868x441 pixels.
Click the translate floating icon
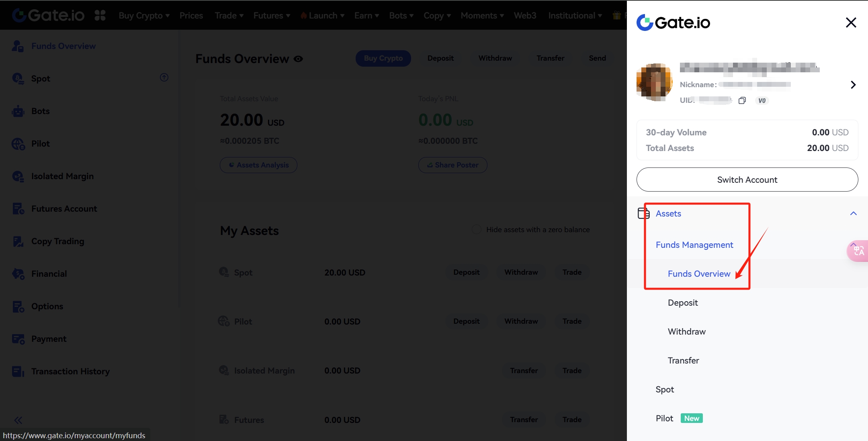(x=858, y=251)
